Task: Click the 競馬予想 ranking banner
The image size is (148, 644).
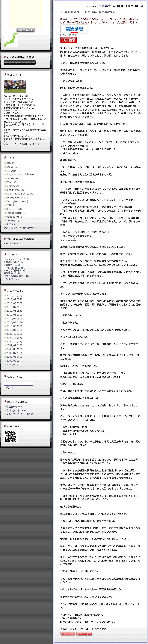Action: [x=74, y=29]
